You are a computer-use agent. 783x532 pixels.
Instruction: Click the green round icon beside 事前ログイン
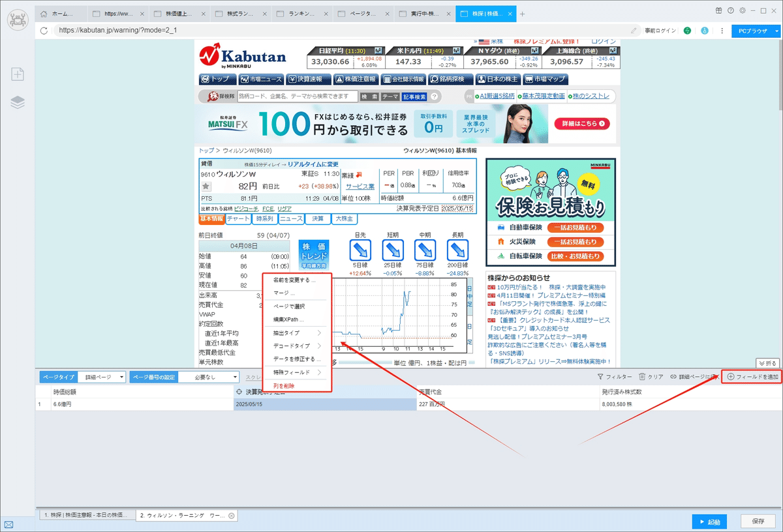(x=687, y=30)
